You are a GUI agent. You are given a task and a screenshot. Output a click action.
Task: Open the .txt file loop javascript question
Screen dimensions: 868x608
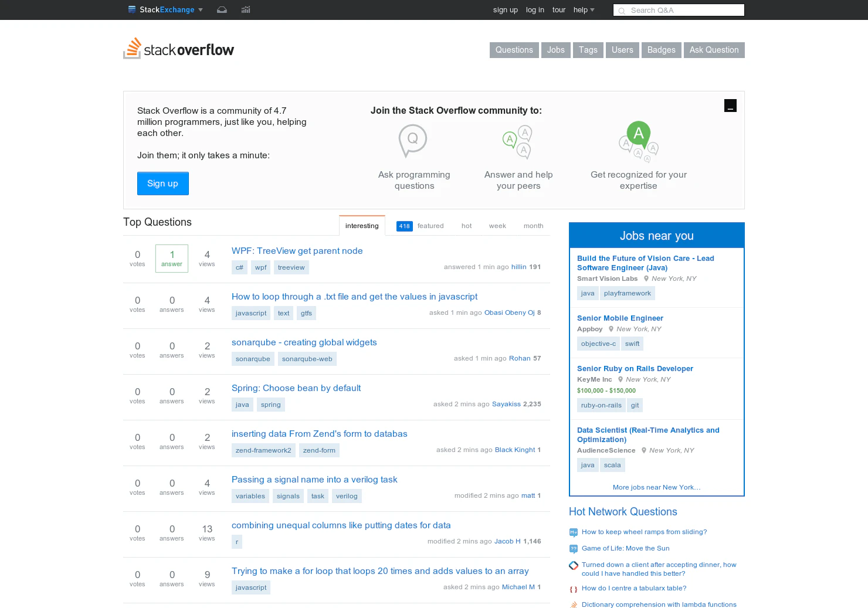point(355,297)
